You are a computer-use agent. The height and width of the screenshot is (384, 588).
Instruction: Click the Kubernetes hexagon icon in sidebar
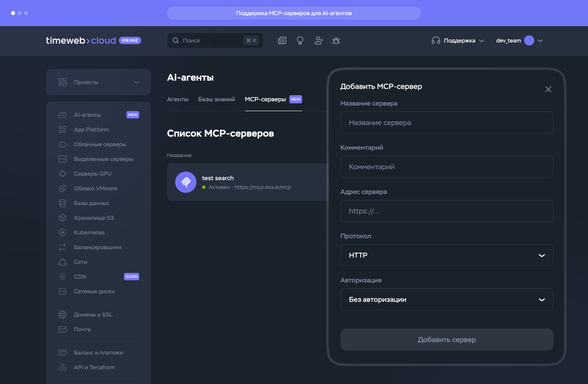(62, 232)
